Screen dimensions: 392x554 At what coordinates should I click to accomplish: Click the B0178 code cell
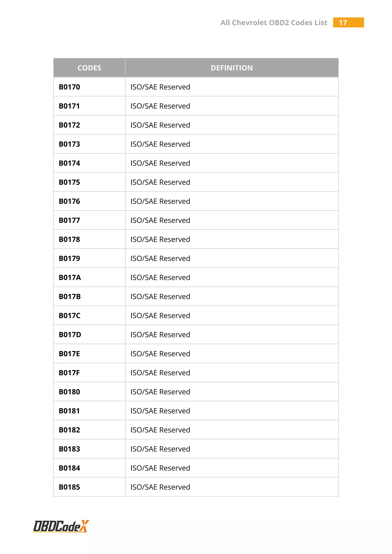point(69,239)
